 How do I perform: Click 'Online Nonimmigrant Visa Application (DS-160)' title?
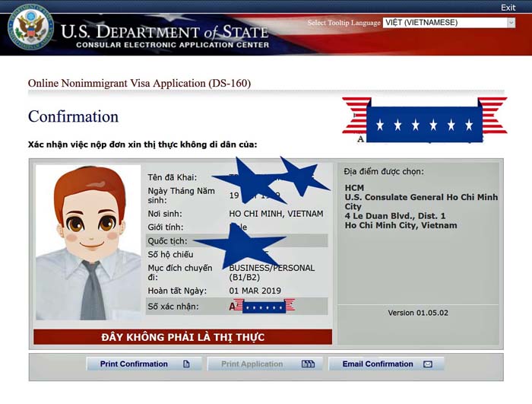139,83
